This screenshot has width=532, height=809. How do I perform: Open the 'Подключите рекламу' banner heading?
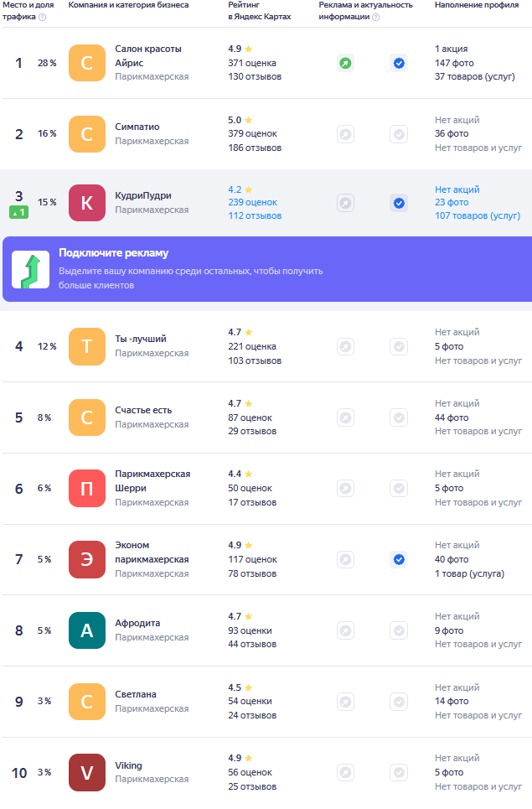[113, 253]
